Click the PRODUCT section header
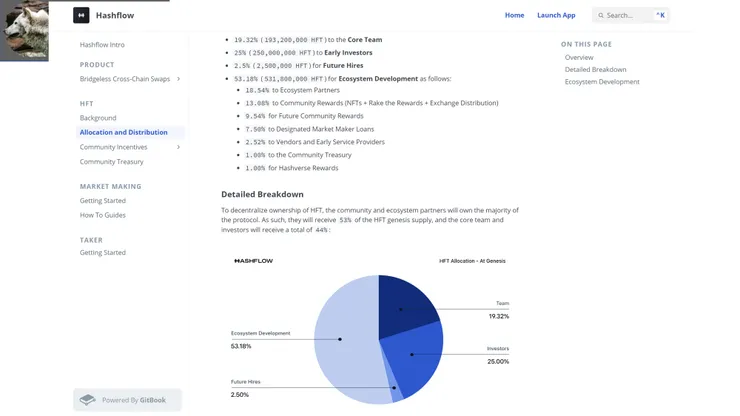740x416 pixels. tap(97, 65)
